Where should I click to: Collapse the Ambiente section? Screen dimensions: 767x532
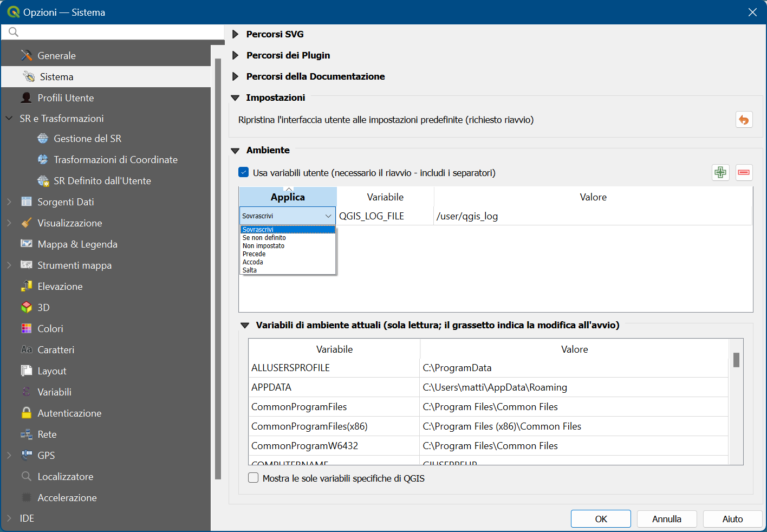coord(235,151)
